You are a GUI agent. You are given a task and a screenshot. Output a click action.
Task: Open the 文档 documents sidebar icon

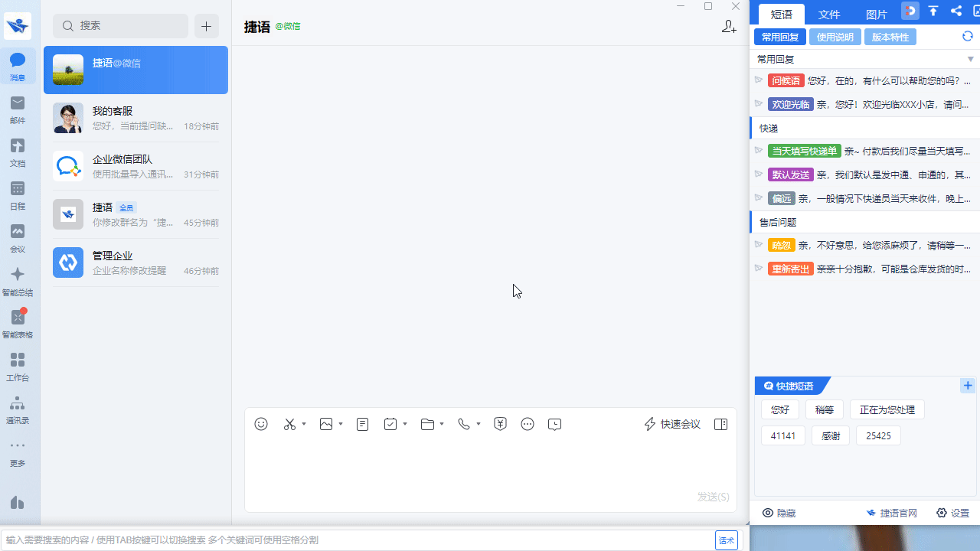pyautogui.click(x=18, y=152)
